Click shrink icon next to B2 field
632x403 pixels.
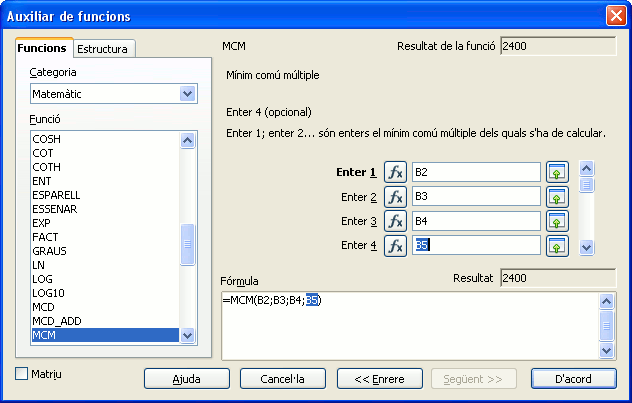[x=557, y=172]
